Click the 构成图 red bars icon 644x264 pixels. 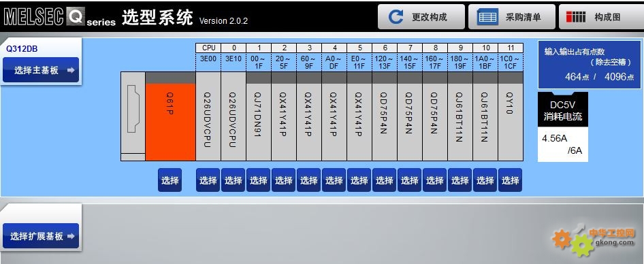576,17
